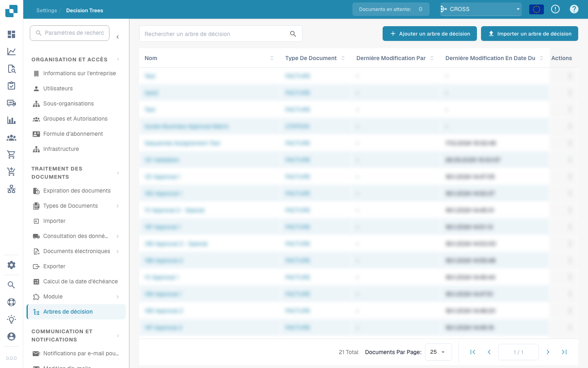
Task: Select Arbres de décision menu item
Action: tap(76, 312)
